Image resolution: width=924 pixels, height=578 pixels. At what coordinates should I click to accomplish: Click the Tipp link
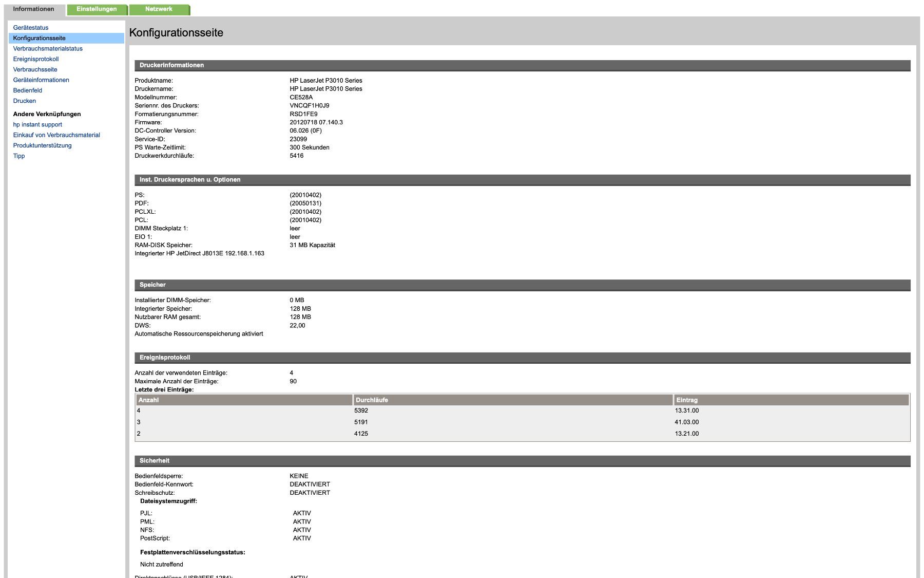19,156
